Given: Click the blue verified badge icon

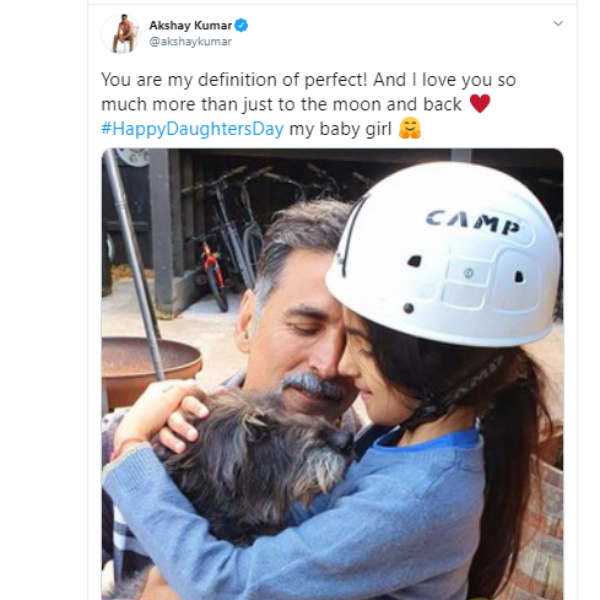Looking at the screenshot, I should click(x=241, y=25).
